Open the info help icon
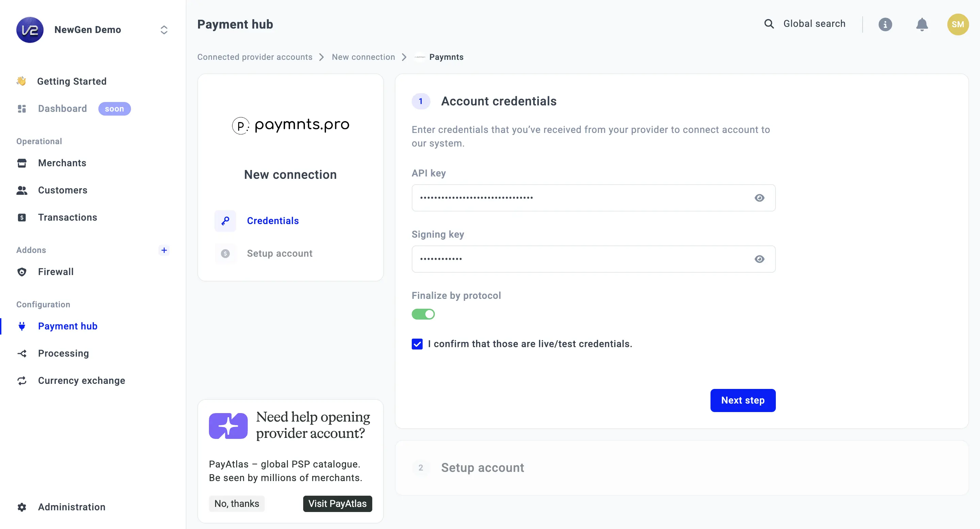Screen dimensions: 980x529 (x=885, y=24)
